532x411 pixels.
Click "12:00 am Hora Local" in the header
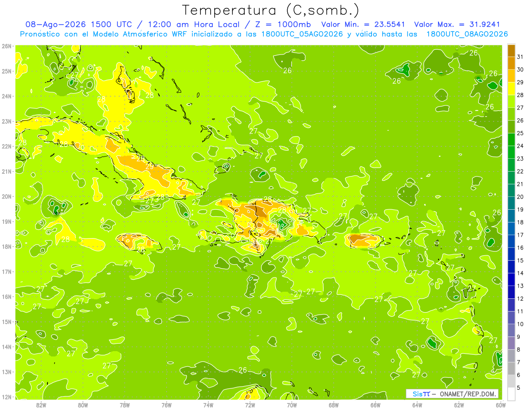click(192, 24)
